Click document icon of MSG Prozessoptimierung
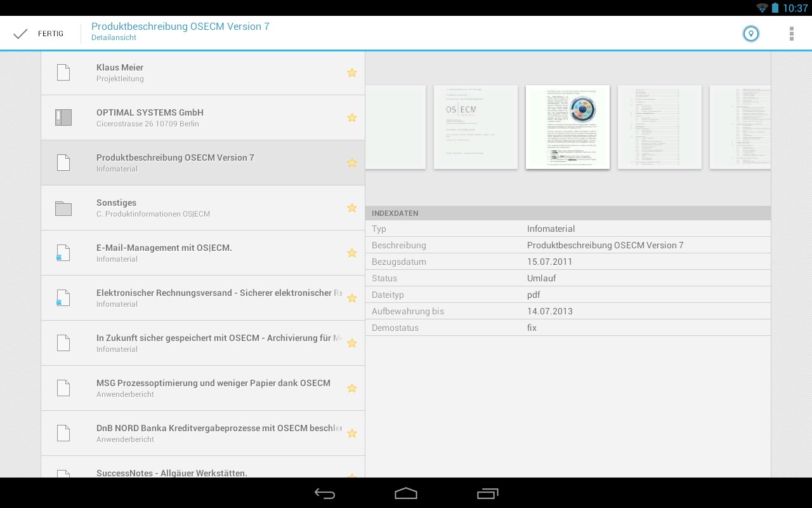 point(63,388)
